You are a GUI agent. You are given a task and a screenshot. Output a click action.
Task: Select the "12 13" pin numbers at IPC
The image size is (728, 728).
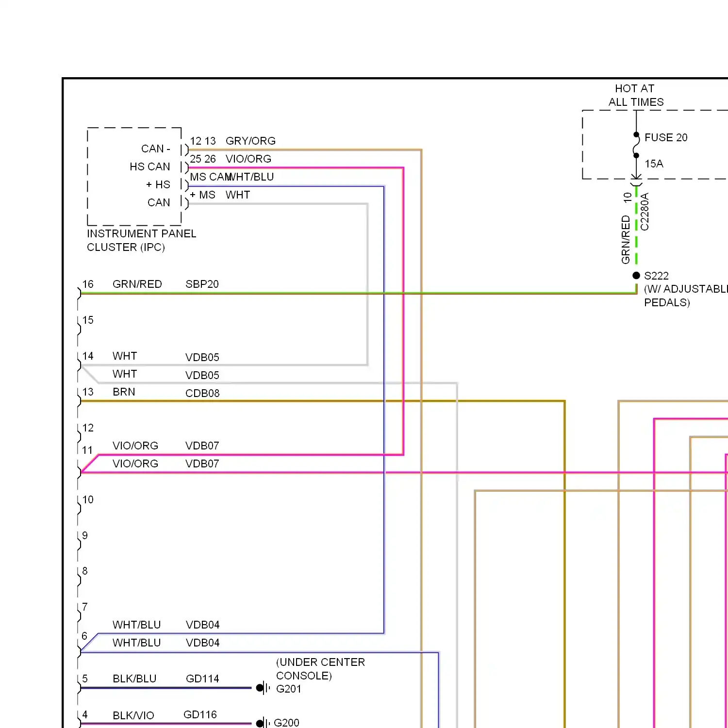click(203, 141)
